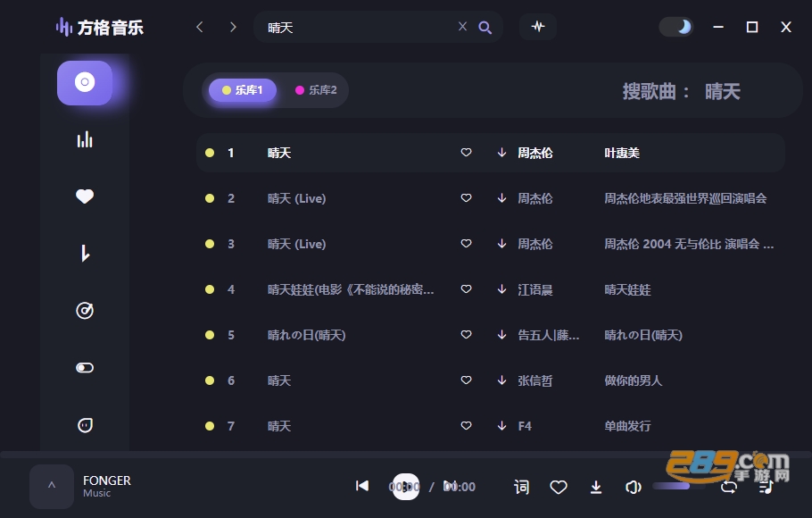The height and width of the screenshot is (518, 812).
Task: Open favorites via sidebar heart icon
Action: click(x=85, y=196)
